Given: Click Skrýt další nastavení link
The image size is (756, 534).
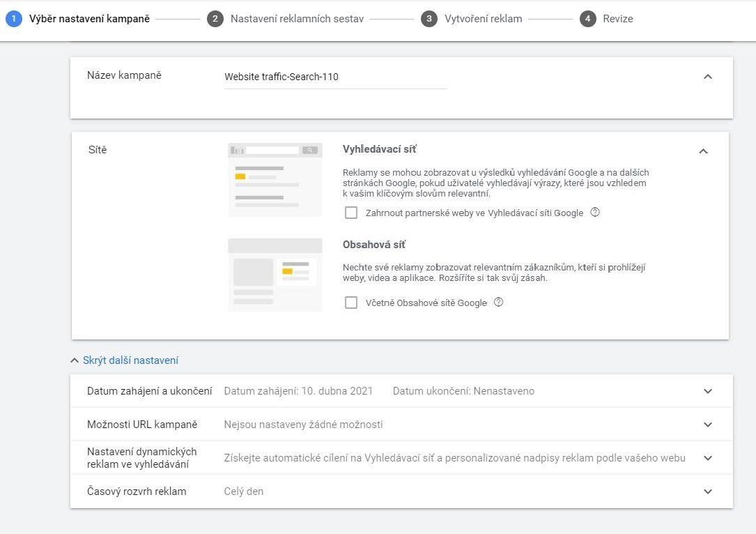Looking at the screenshot, I should 131,360.
